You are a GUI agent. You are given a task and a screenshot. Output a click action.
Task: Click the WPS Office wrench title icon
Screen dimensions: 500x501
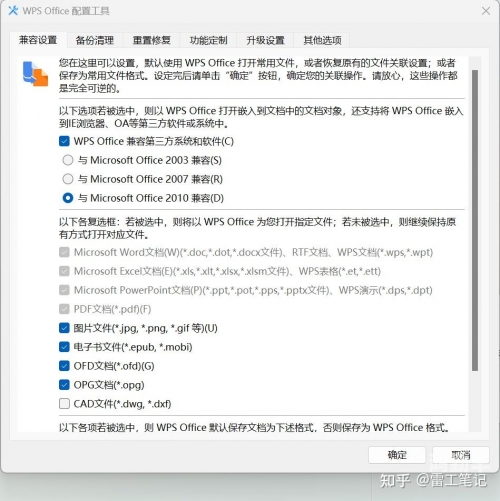point(13,11)
